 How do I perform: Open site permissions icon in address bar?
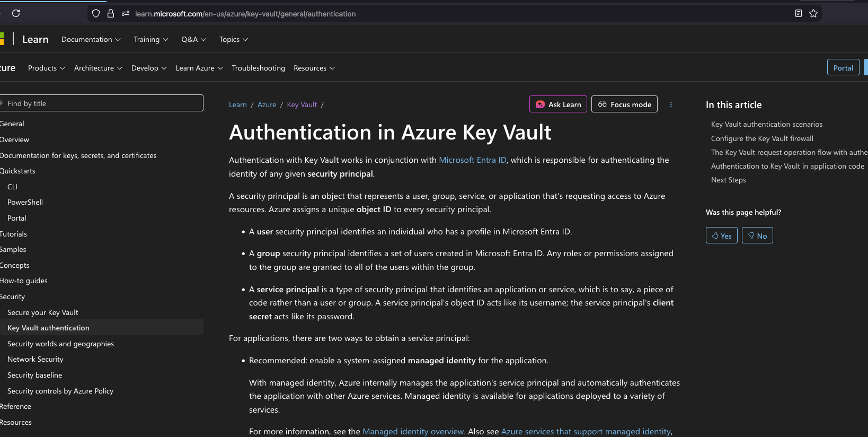point(126,14)
